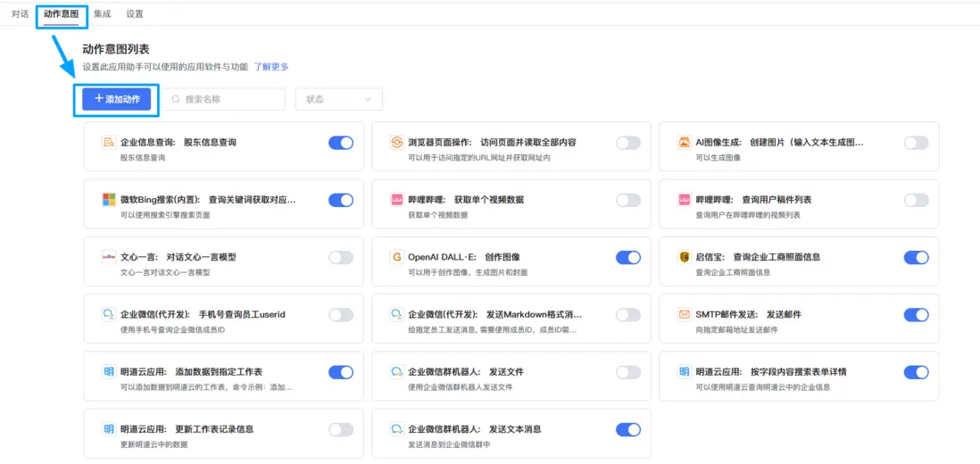The height and width of the screenshot is (464, 980).
Task: Click the 启信宝 shield icon
Action: (685, 257)
